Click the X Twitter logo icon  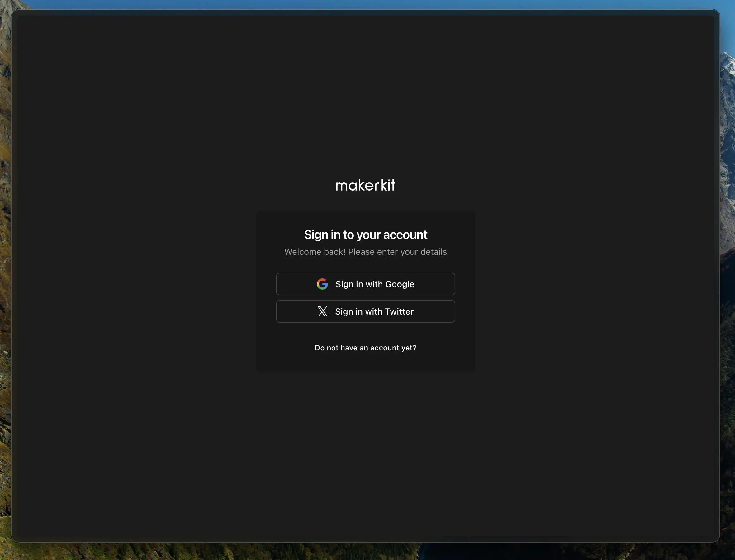coord(322,311)
